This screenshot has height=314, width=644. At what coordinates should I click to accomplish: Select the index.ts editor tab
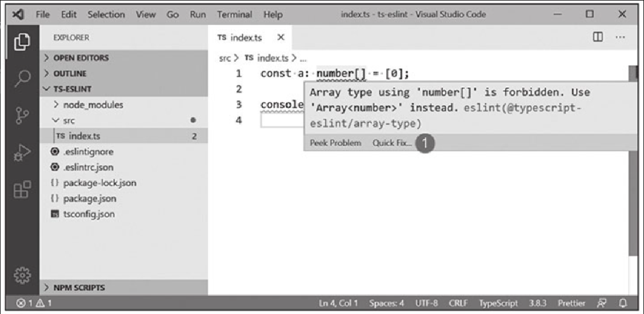250,37
